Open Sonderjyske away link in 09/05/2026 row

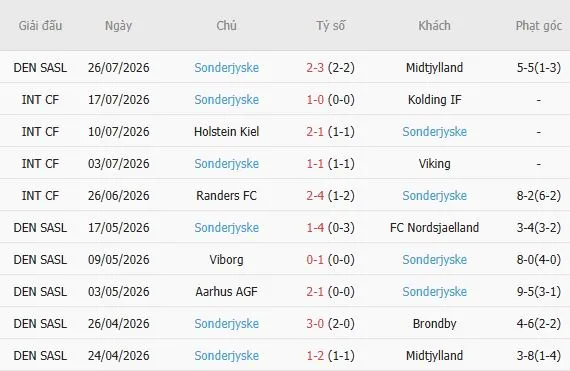pos(434,259)
